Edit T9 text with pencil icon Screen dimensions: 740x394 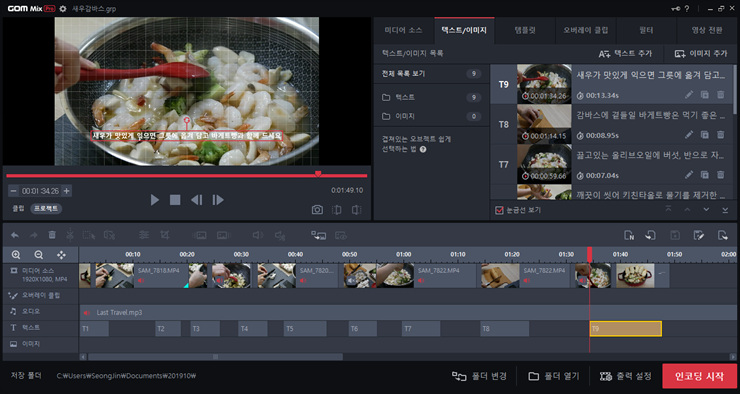coord(689,95)
